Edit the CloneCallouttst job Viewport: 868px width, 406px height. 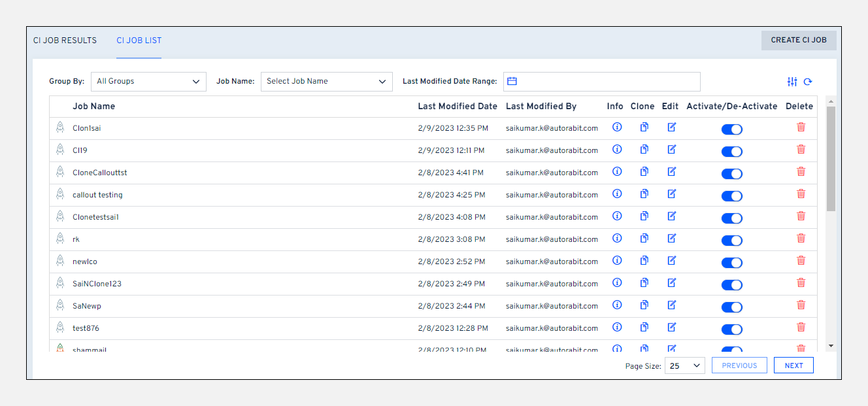(671, 171)
